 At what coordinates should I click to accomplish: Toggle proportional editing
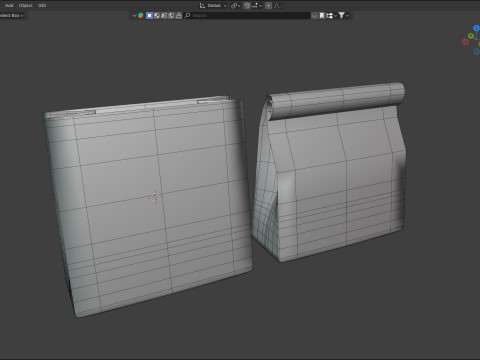(x=268, y=6)
